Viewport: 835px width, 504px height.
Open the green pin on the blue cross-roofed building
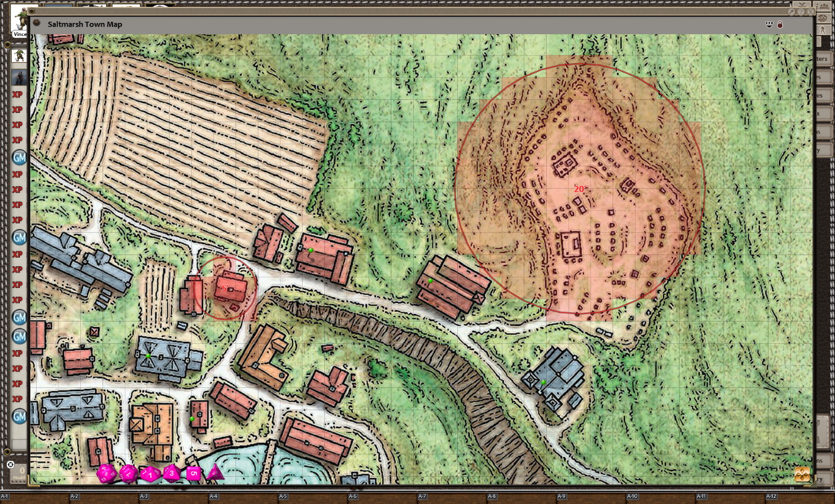click(148, 356)
